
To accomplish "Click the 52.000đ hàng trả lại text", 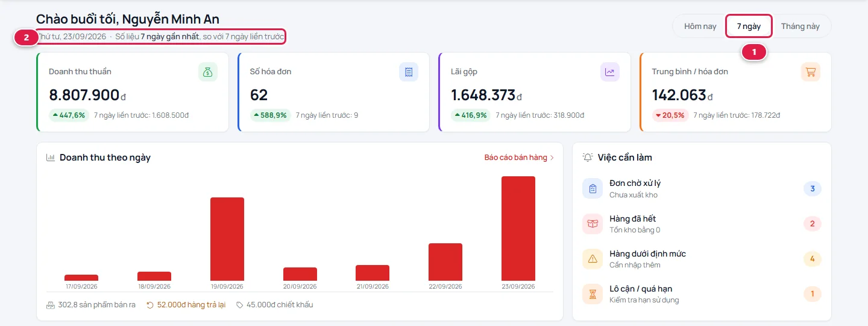I will point(191,305).
